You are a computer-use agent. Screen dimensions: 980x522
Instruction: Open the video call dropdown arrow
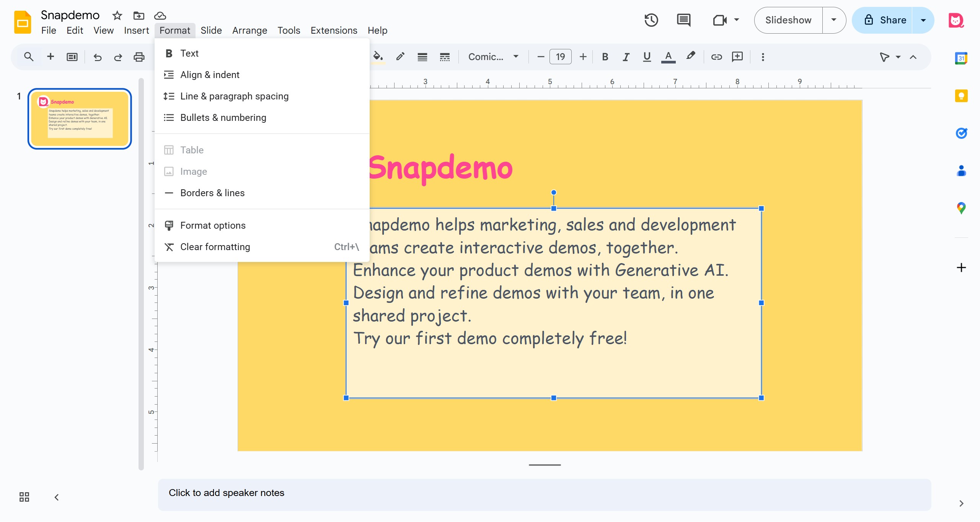(737, 20)
